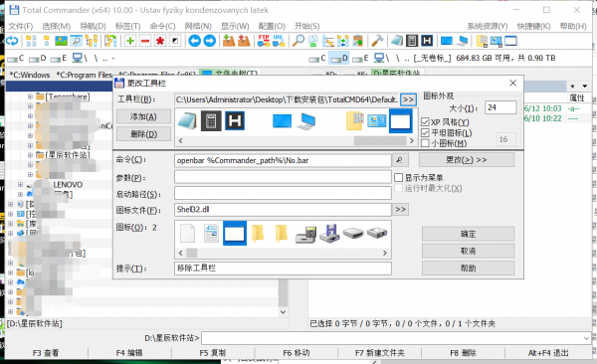
Task: Open the right panel tab dropdown arrow
Action: (585, 87)
